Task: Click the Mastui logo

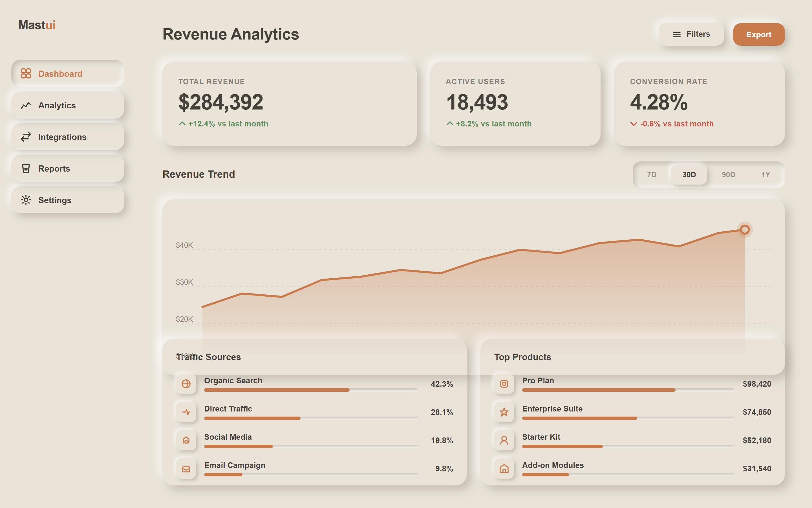Action: tap(37, 25)
